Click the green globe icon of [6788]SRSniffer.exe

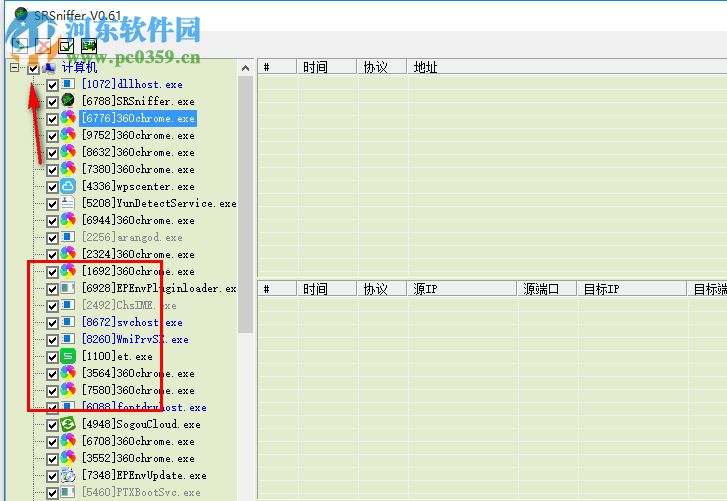(x=68, y=101)
